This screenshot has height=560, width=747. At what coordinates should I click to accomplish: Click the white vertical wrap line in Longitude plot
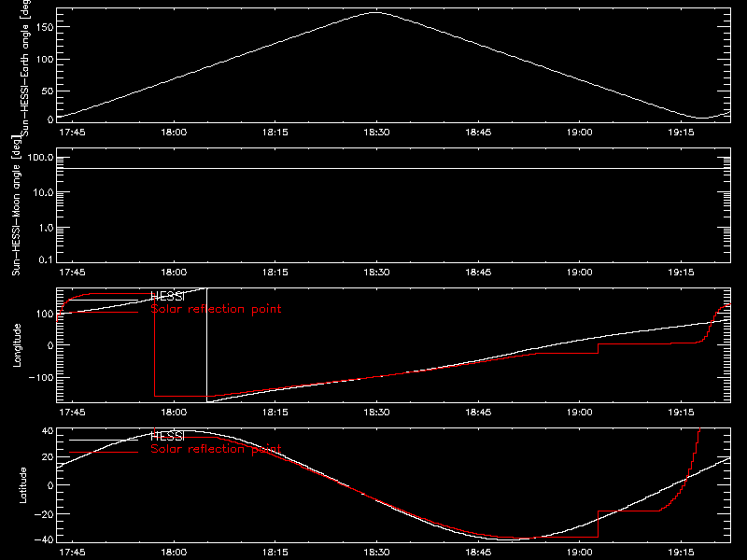click(x=206, y=345)
